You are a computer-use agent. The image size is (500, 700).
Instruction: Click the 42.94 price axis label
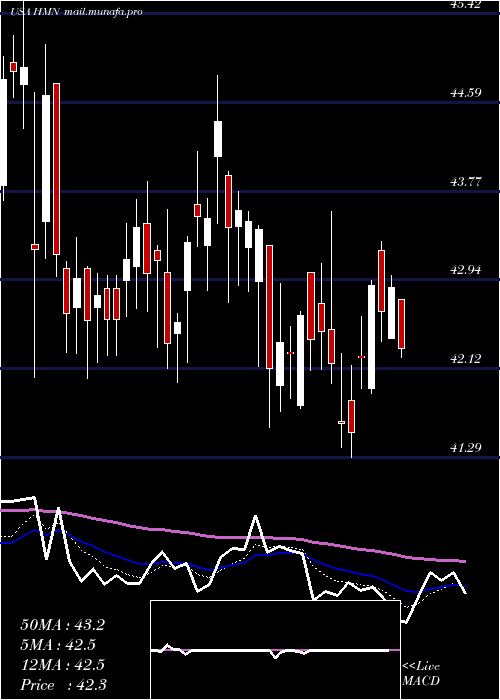[468, 270]
